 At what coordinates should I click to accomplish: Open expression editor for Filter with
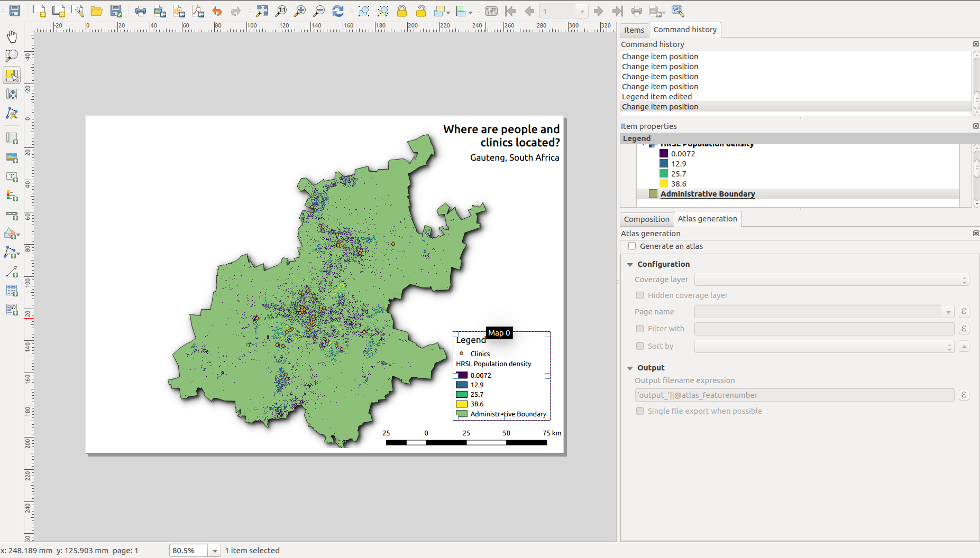964,329
